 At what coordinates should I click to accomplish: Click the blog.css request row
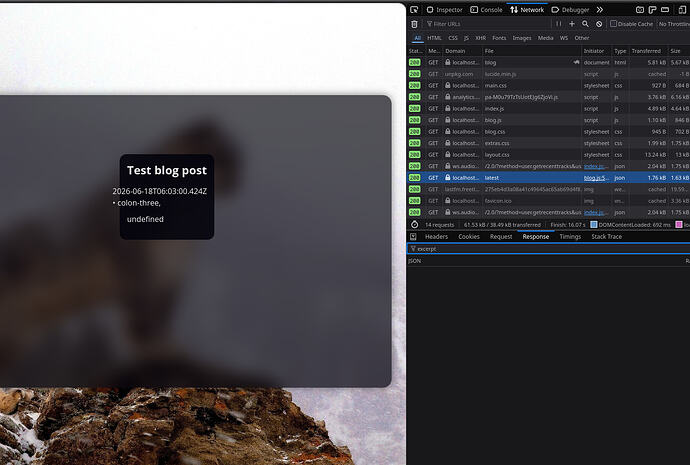[548, 132]
